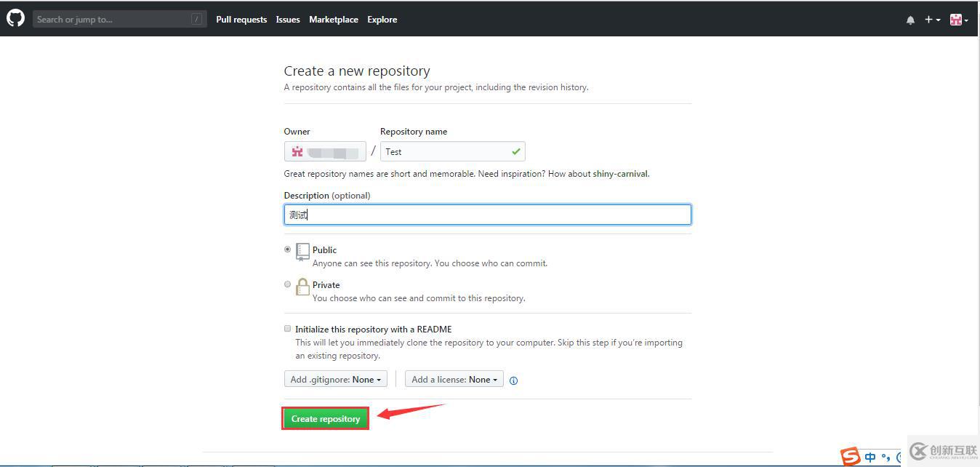Click the notifications bell icon
Screen dimensions: 980x467
(910, 20)
